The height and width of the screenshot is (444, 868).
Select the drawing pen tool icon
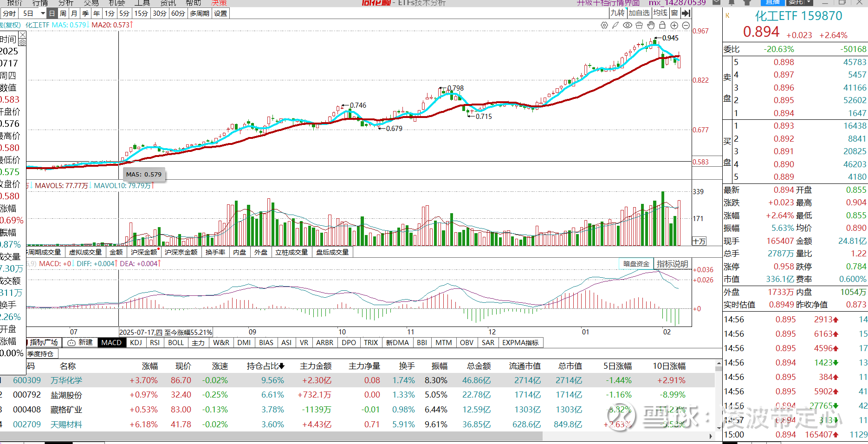(x=615, y=25)
